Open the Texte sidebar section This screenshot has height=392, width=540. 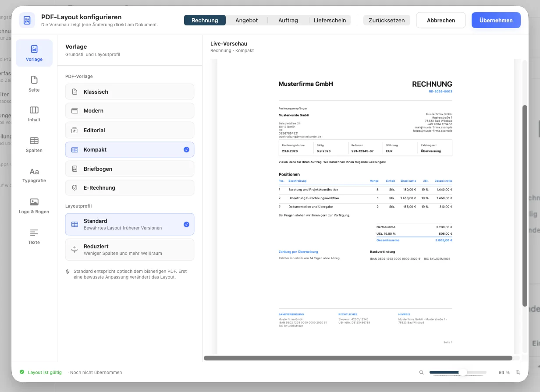(34, 237)
